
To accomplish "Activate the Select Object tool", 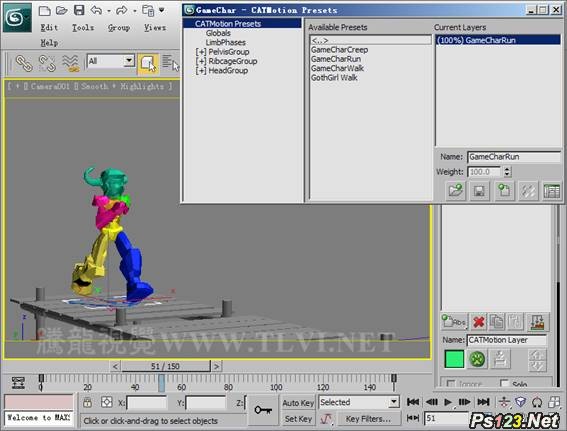I will pyautogui.click(x=148, y=64).
